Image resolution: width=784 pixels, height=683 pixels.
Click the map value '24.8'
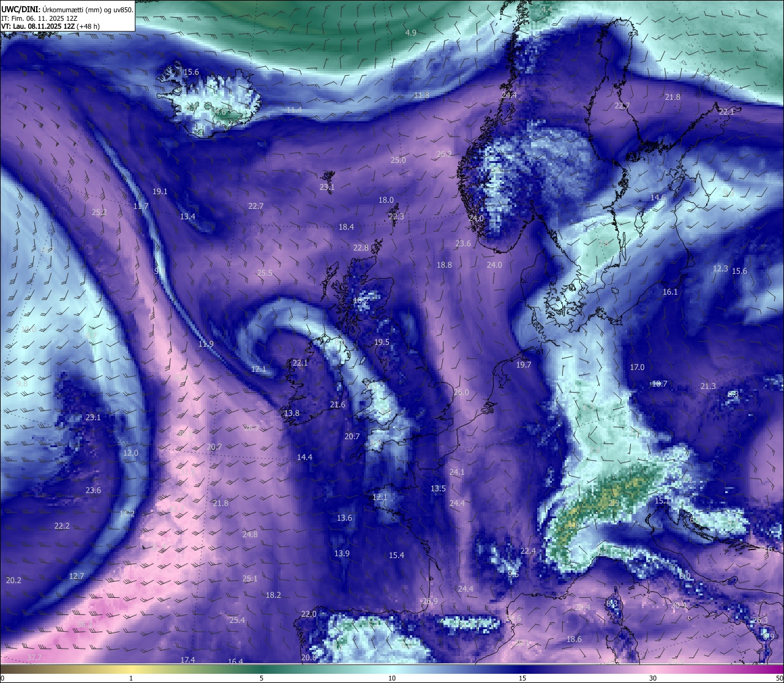coord(250,534)
